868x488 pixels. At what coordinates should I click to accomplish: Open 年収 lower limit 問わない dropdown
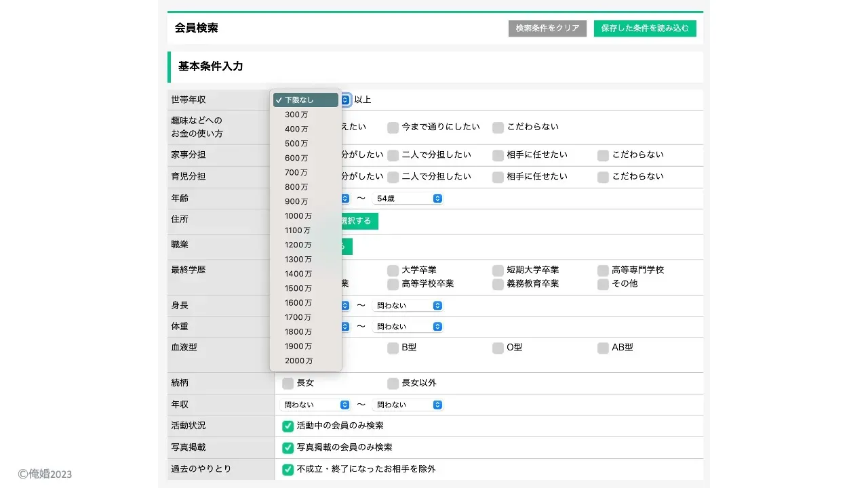pyautogui.click(x=315, y=405)
